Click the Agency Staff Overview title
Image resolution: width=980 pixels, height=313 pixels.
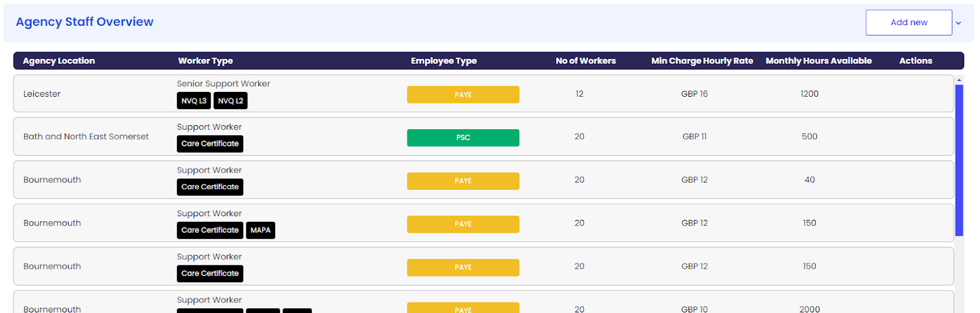(x=85, y=22)
